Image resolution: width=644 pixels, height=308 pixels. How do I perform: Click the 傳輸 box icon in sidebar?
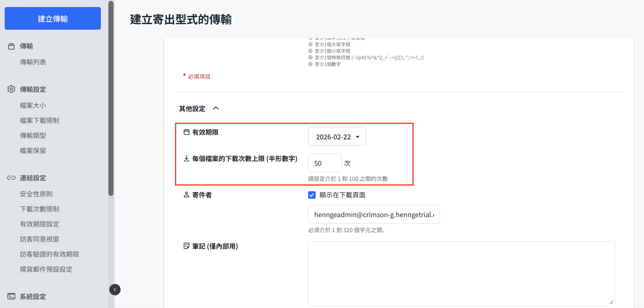pos(11,46)
